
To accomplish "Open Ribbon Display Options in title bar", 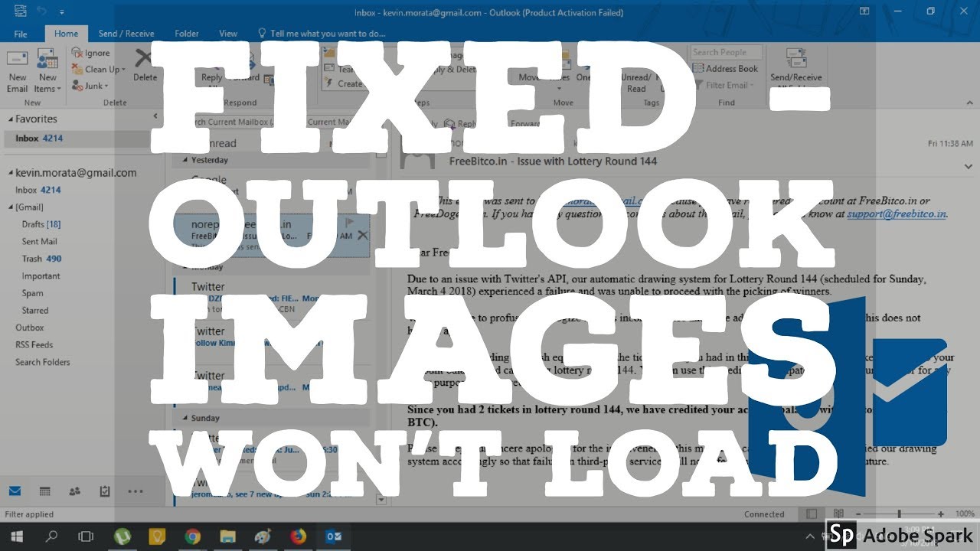I will 864,11.
